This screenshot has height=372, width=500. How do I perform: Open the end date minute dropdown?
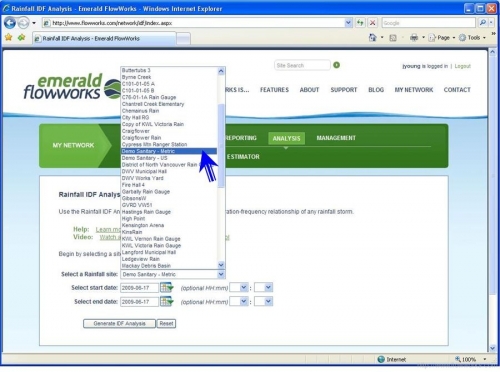click(263, 301)
